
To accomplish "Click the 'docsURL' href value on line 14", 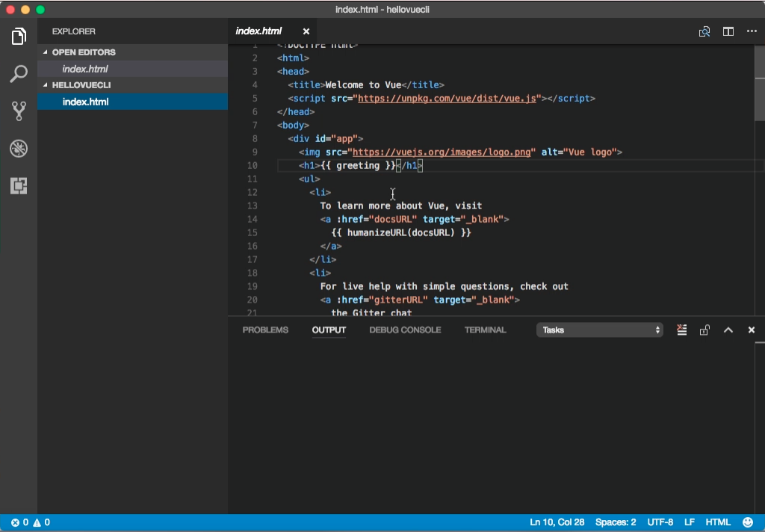I will coord(393,219).
